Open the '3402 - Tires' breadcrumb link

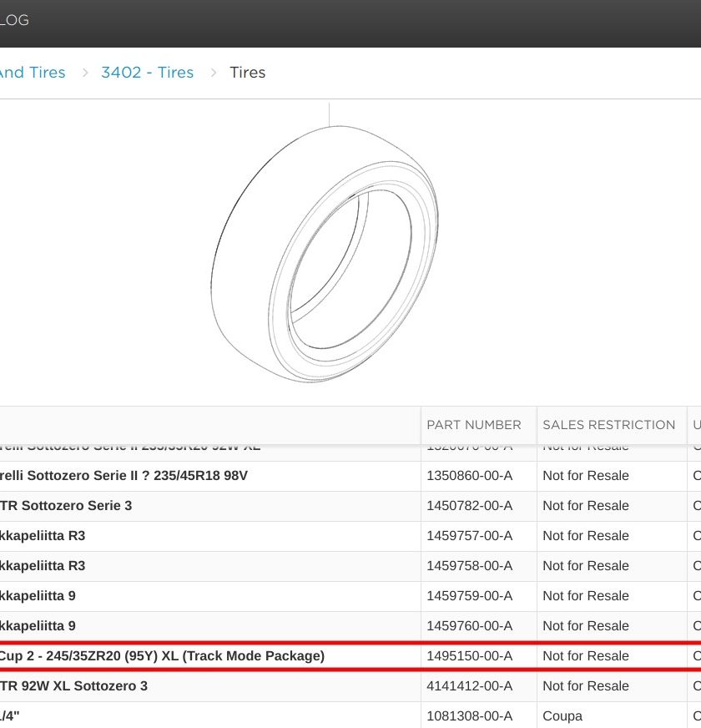(x=147, y=73)
